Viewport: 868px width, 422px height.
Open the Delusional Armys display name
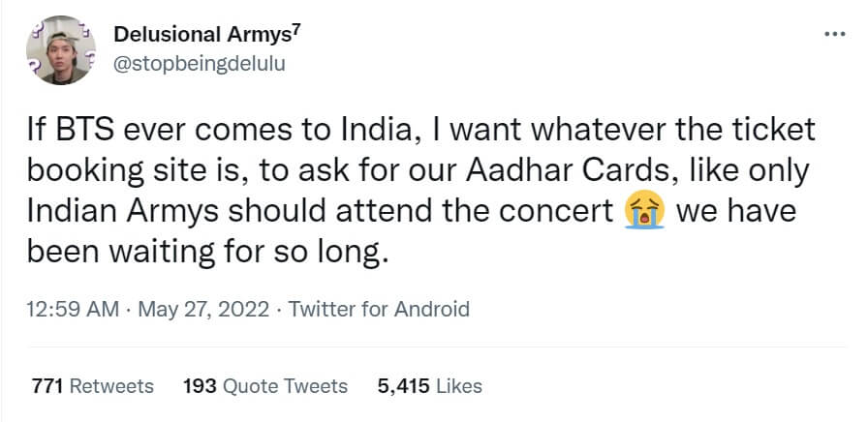pos(201,35)
